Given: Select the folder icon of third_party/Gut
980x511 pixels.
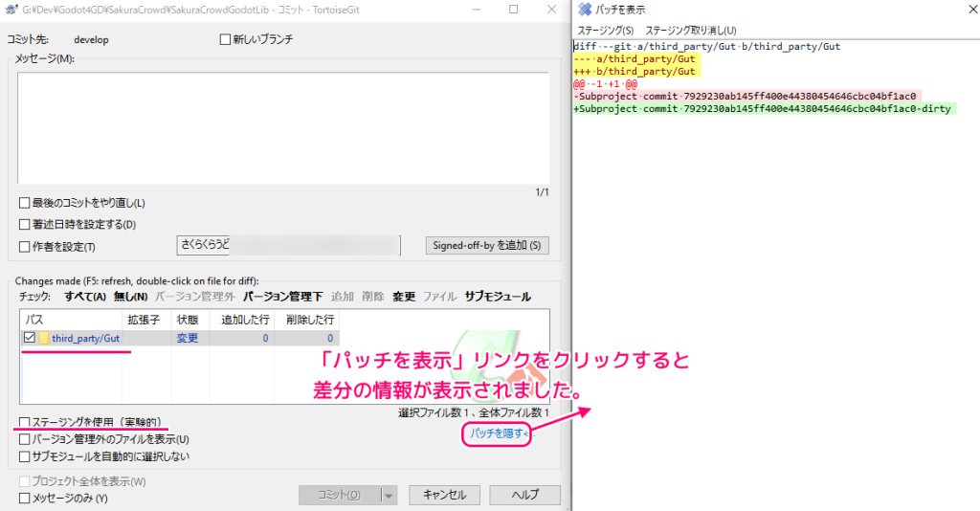Looking at the screenshot, I should pos(44,338).
